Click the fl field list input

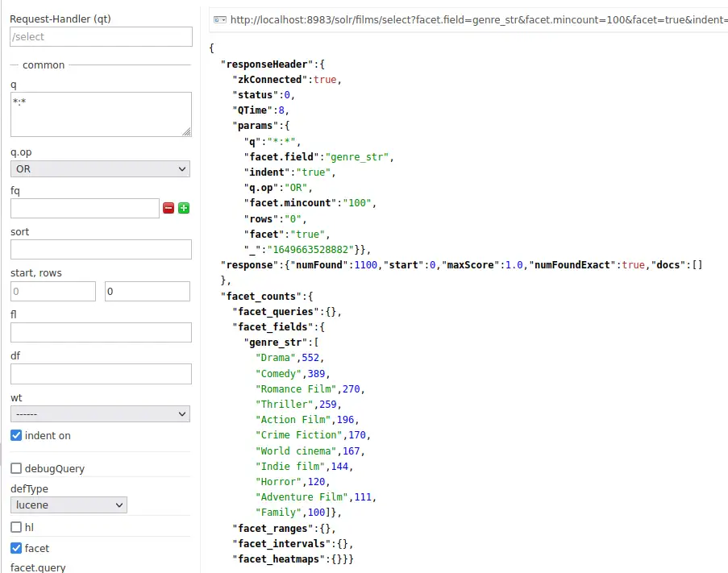[x=101, y=332]
